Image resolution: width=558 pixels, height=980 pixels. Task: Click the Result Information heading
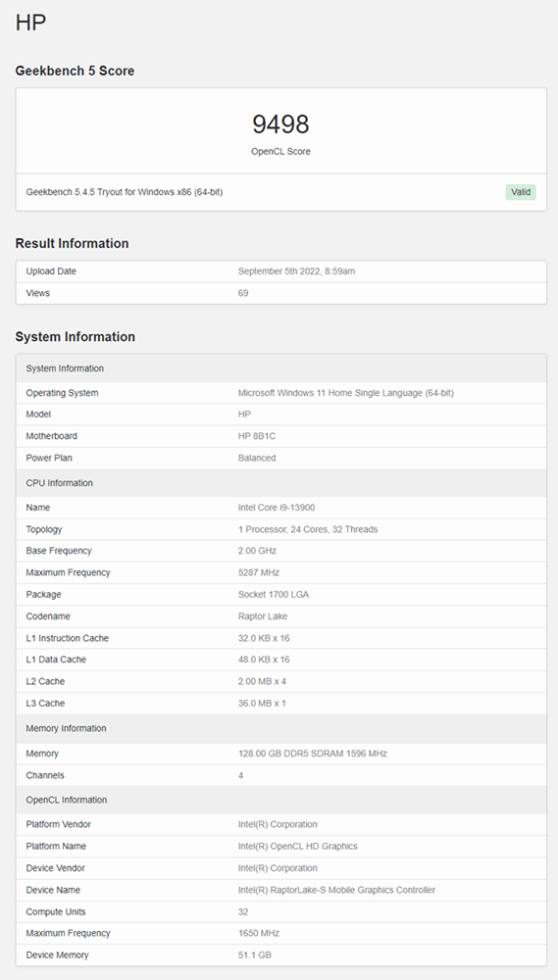tap(72, 243)
